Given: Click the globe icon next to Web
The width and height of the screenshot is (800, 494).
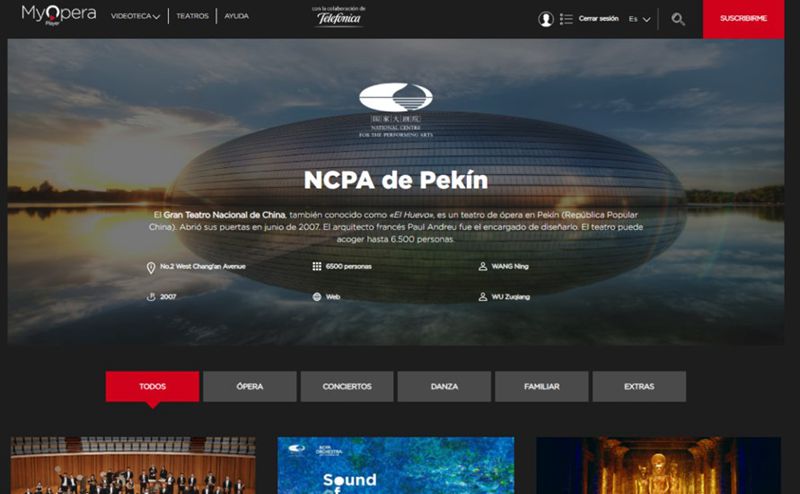Looking at the screenshot, I should [317, 297].
